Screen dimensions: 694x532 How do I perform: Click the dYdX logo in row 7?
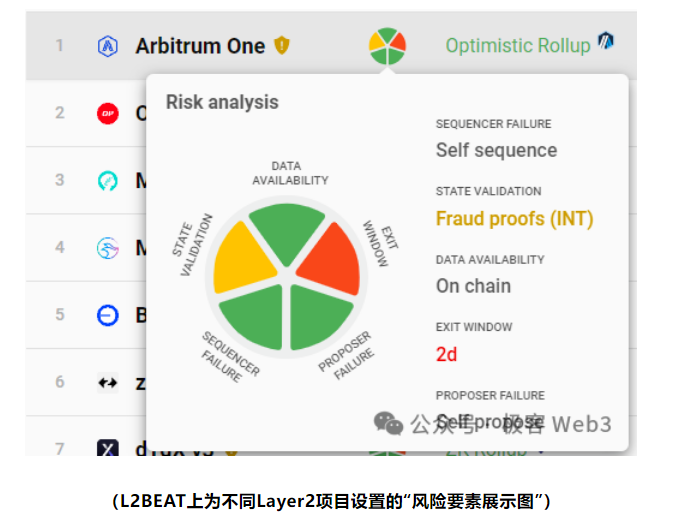tap(107, 449)
